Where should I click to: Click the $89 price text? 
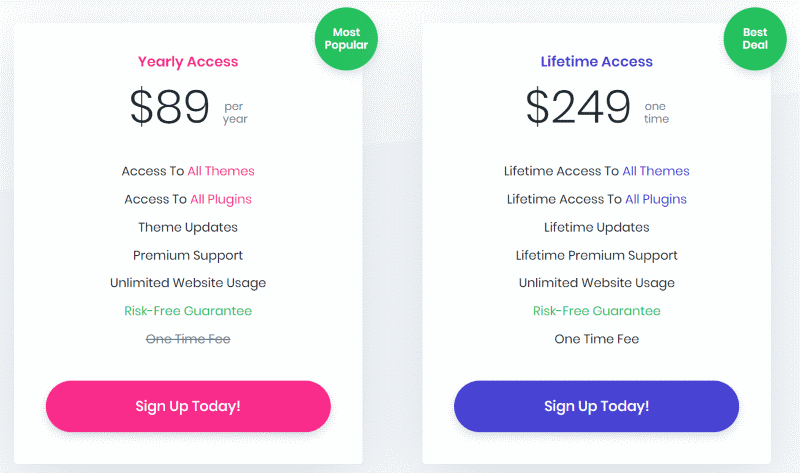click(x=169, y=107)
